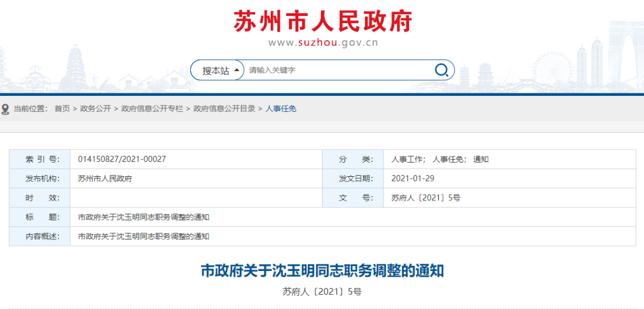Click the 索引号 label cell
Screen dimensions: 644x309
(x=40, y=160)
